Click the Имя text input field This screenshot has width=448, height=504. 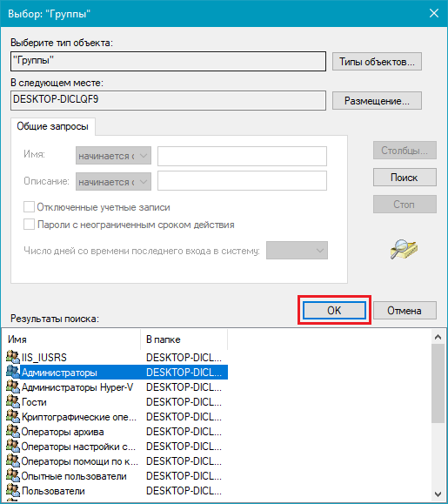(242, 156)
